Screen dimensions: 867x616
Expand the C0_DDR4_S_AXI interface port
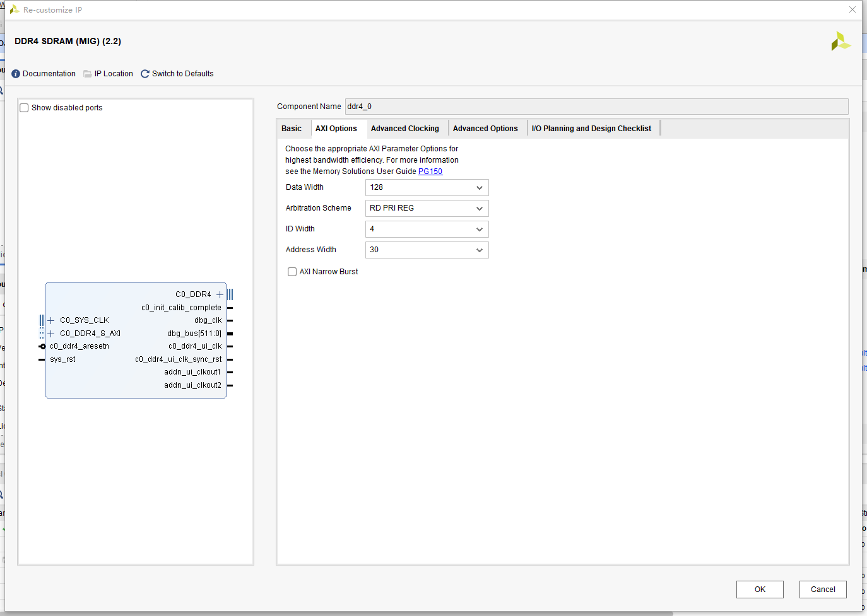click(x=51, y=334)
